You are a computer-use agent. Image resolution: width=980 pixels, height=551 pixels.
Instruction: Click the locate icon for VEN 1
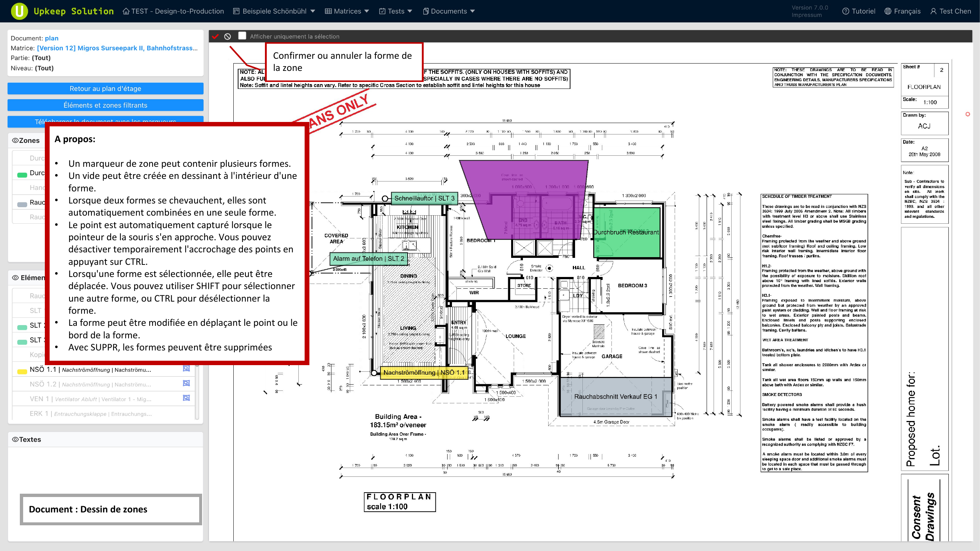(x=186, y=398)
